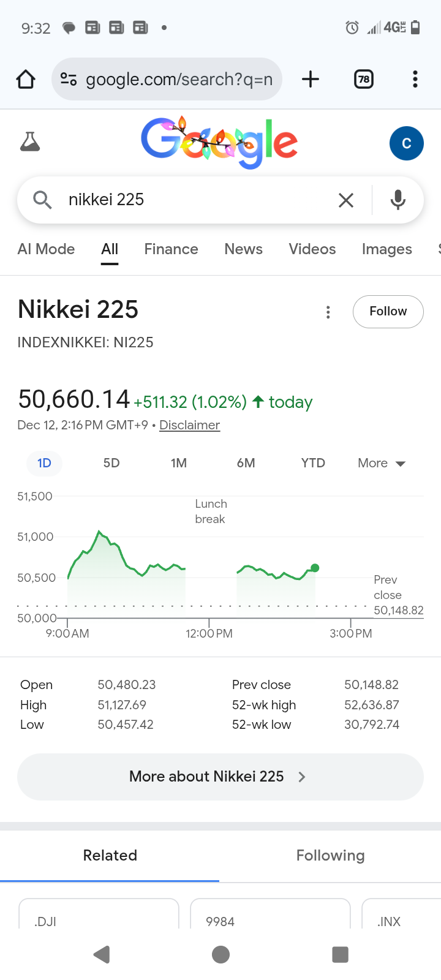Switch to the Finance search tab
Screen dimensions: 441x980
(x=171, y=249)
